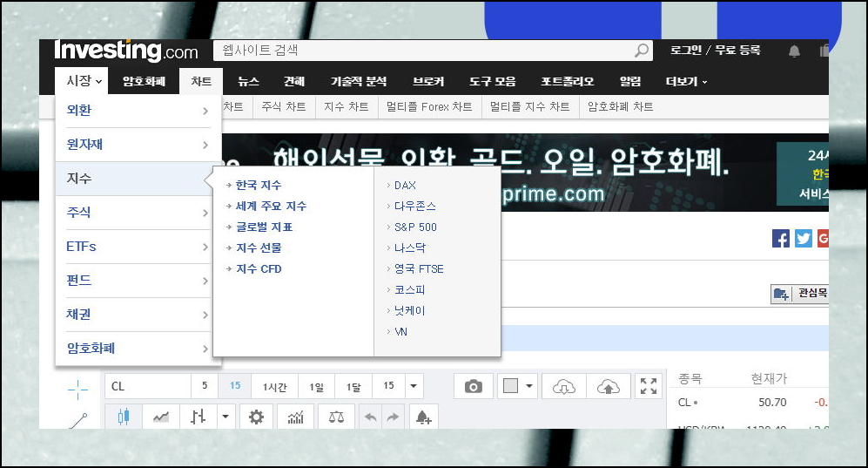Open the 기술적 분석 navigation item
This screenshot has height=468, width=868.
coord(358,81)
